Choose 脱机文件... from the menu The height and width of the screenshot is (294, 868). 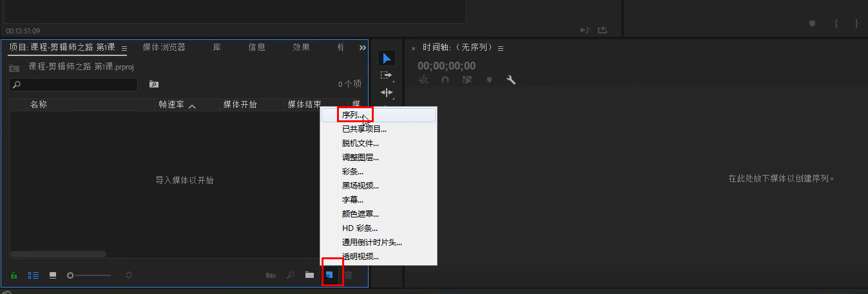[379, 143]
